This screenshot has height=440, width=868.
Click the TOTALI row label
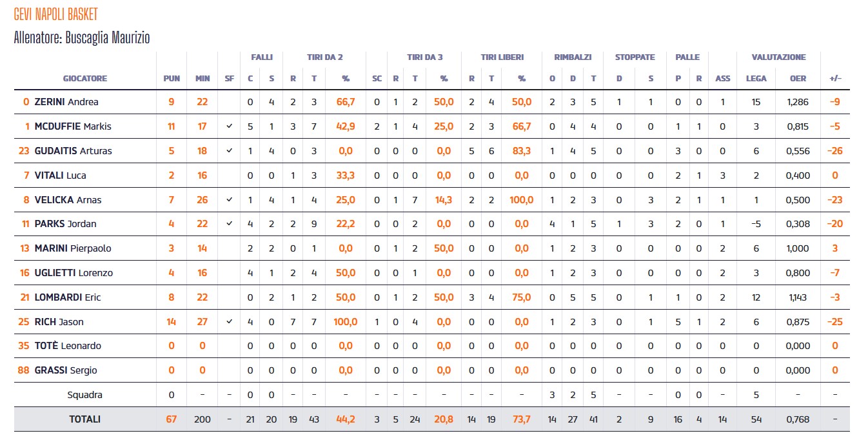pyautogui.click(x=85, y=419)
